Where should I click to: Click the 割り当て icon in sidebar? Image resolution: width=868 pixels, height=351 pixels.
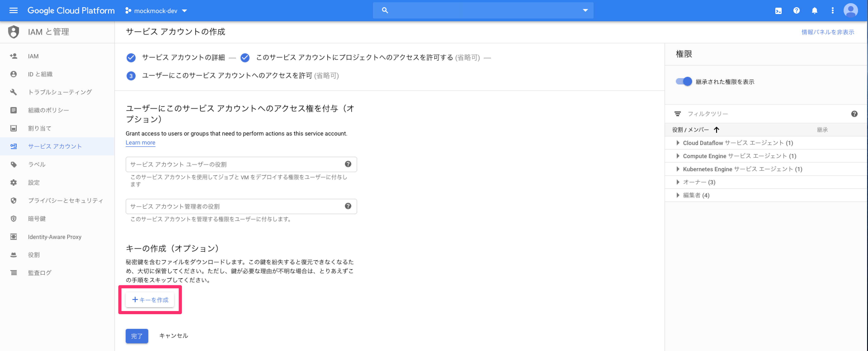click(14, 128)
